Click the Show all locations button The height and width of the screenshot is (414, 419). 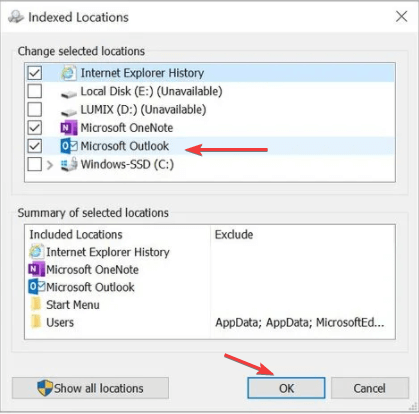(90, 388)
